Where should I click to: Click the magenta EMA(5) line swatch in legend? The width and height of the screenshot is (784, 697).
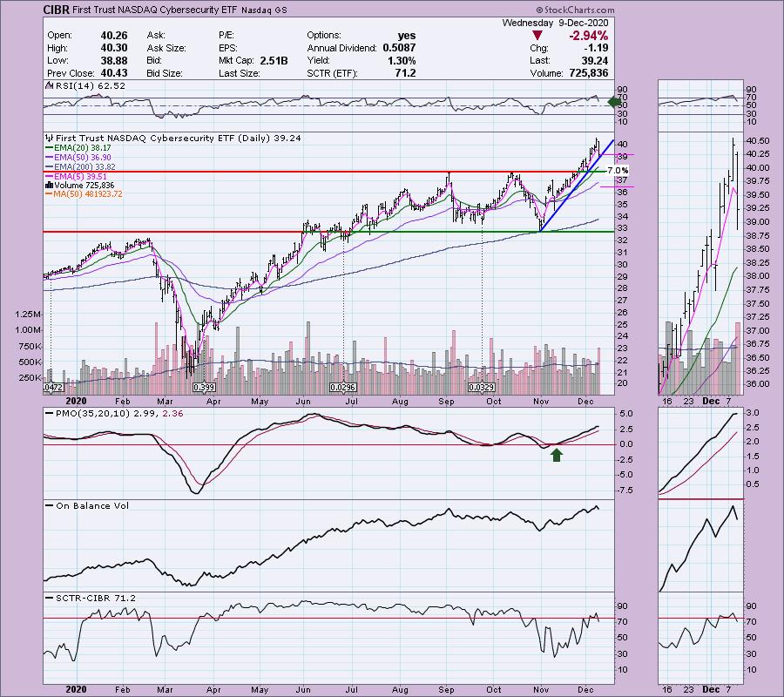coord(49,177)
